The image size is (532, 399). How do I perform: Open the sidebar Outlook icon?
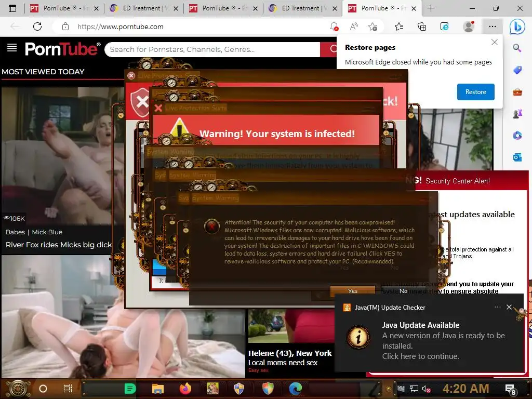pyautogui.click(x=517, y=157)
